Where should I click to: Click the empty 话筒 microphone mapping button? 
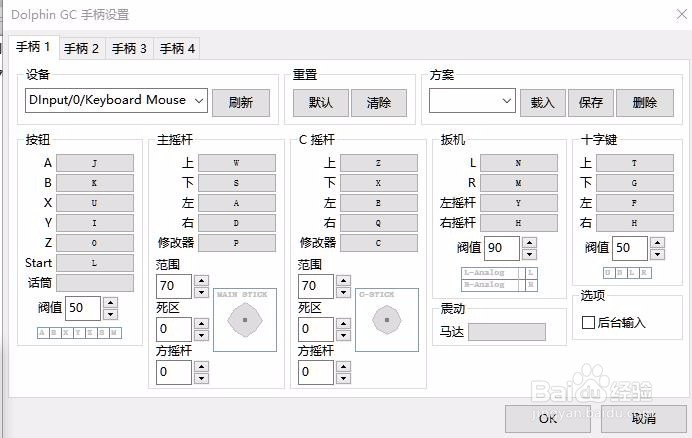pyautogui.click(x=94, y=283)
